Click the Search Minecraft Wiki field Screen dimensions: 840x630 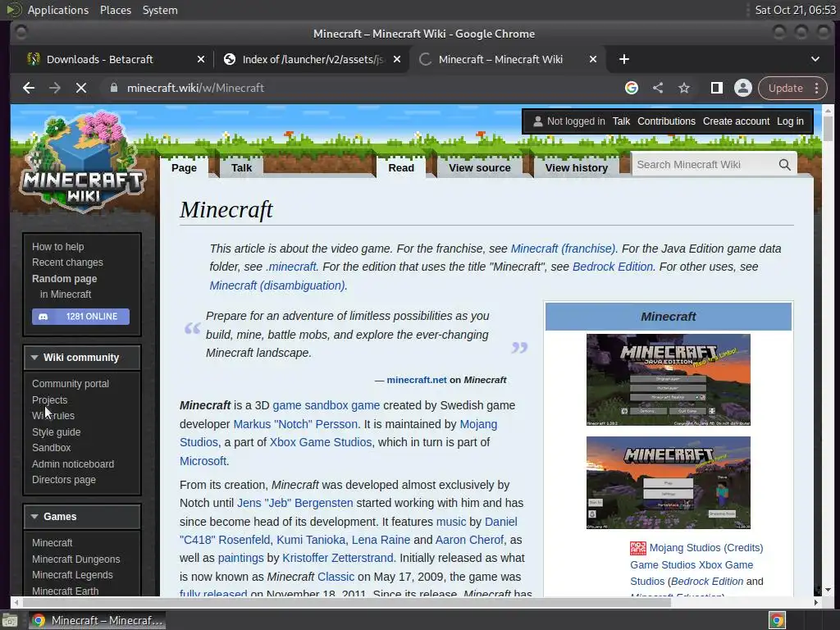point(705,164)
